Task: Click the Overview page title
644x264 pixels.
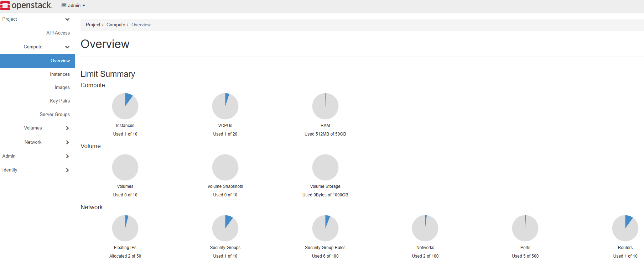Action: [x=105, y=44]
